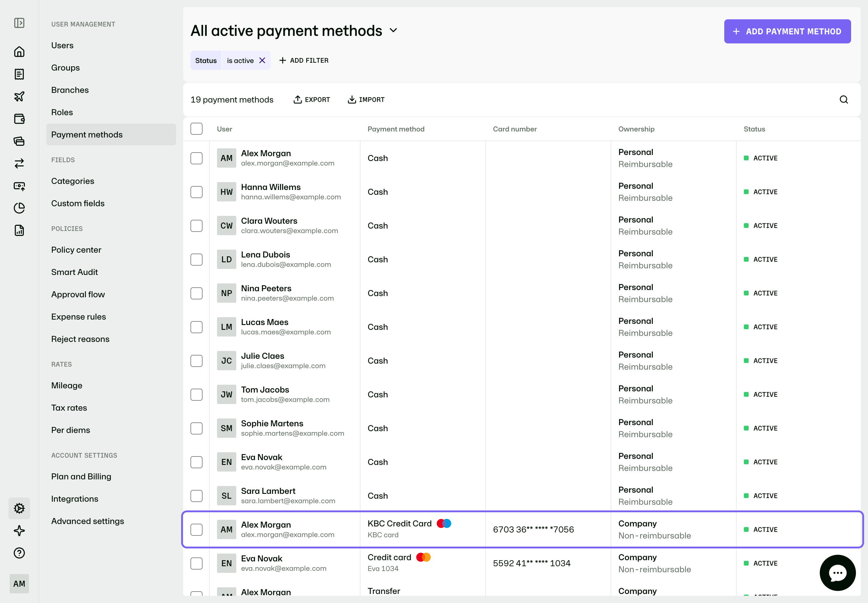
Task: Open Integrations in the sidebar
Action: (x=75, y=499)
